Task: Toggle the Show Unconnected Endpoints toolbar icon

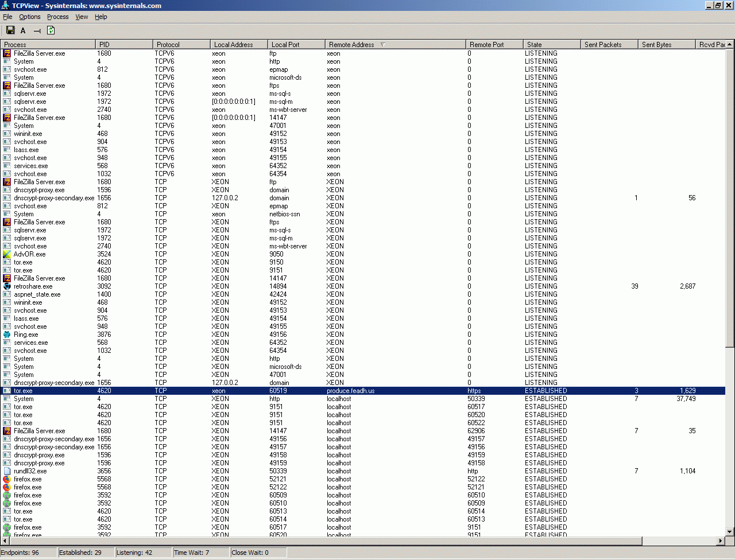Action: coord(37,30)
